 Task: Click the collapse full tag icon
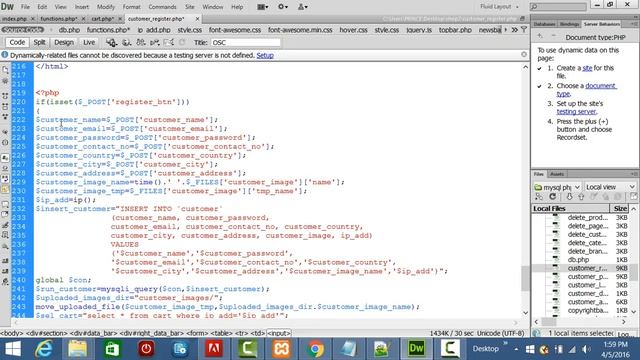point(5,95)
